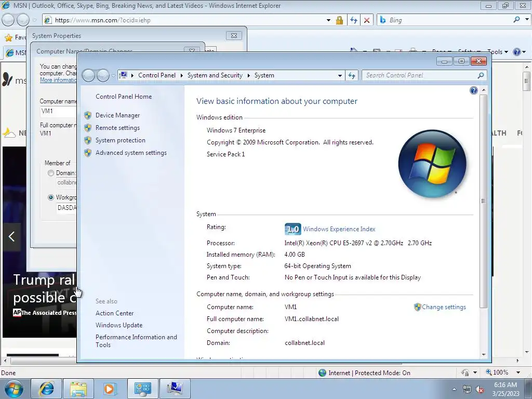Select Workgroup radio button in dialog

(51, 197)
